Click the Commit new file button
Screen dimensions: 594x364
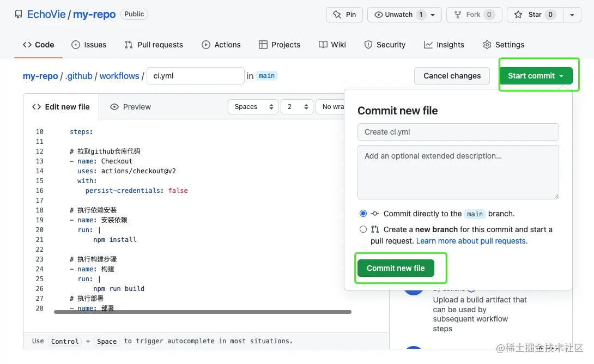[396, 268]
